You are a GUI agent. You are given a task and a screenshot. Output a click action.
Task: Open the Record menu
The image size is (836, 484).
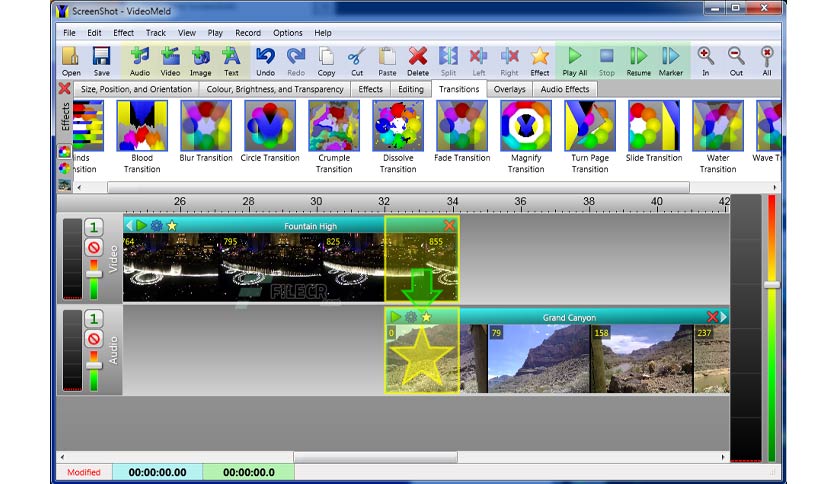point(248,33)
